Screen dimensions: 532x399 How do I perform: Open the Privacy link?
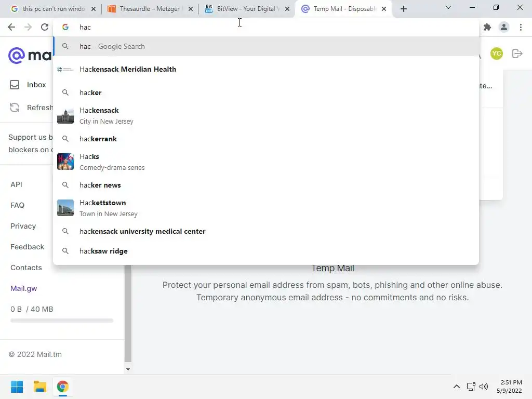(x=23, y=226)
